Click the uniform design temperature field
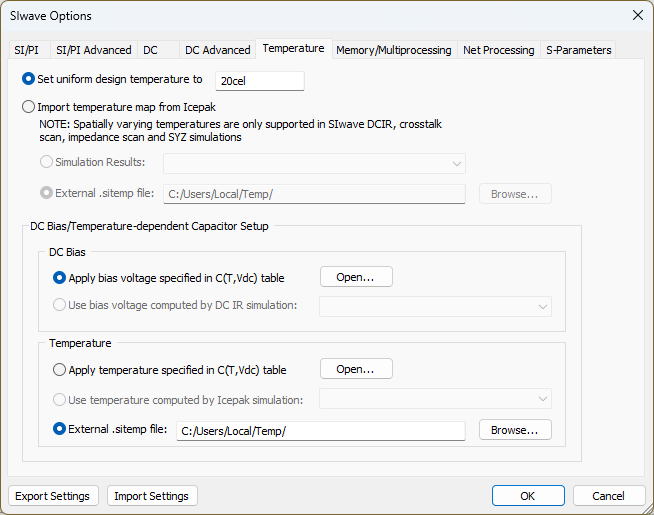This screenshot has height=515, width=654. coord(259,80)
